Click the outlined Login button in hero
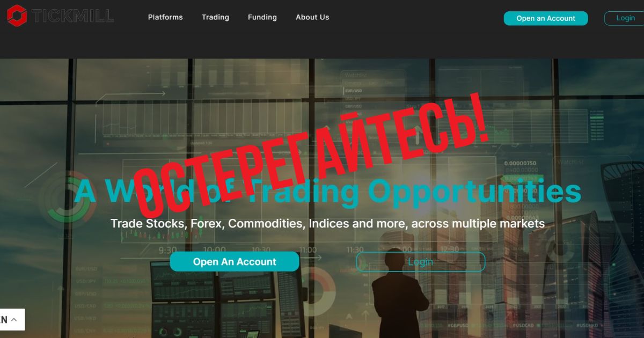Viewport: 644px width, 338px height. tap(420, 262)
